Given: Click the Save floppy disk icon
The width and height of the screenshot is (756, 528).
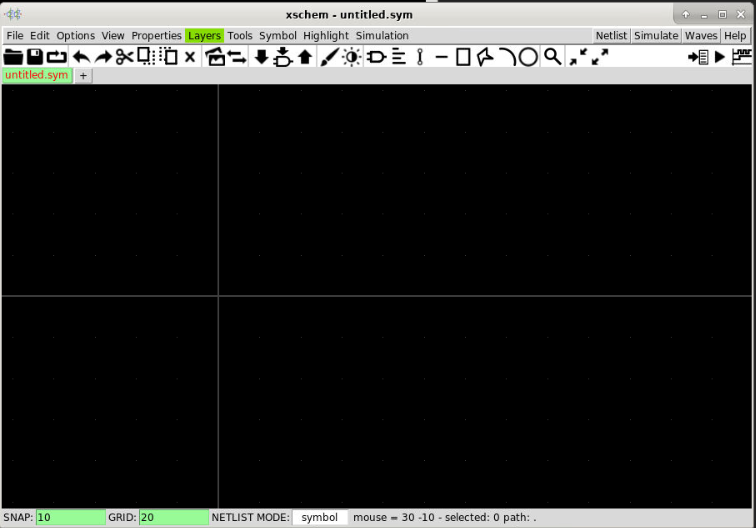Looking at the screenshot, I should (x=35, y=57).
